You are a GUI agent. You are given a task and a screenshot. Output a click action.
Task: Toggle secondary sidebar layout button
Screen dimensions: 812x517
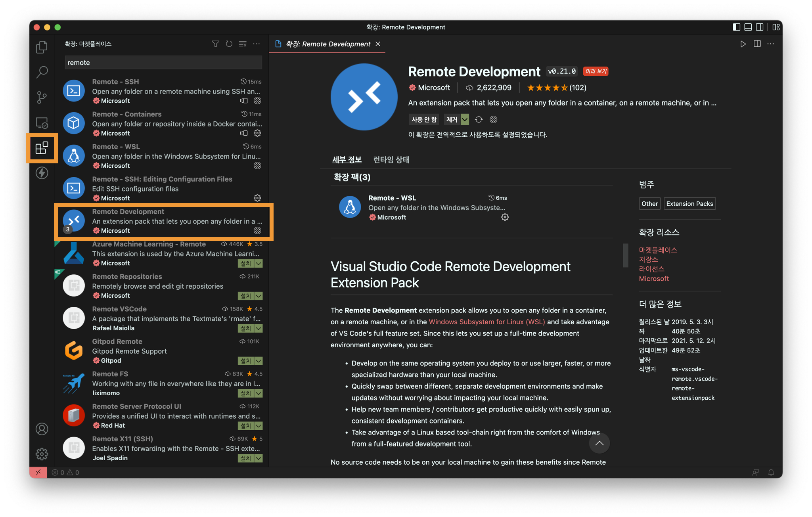(760, 27)
